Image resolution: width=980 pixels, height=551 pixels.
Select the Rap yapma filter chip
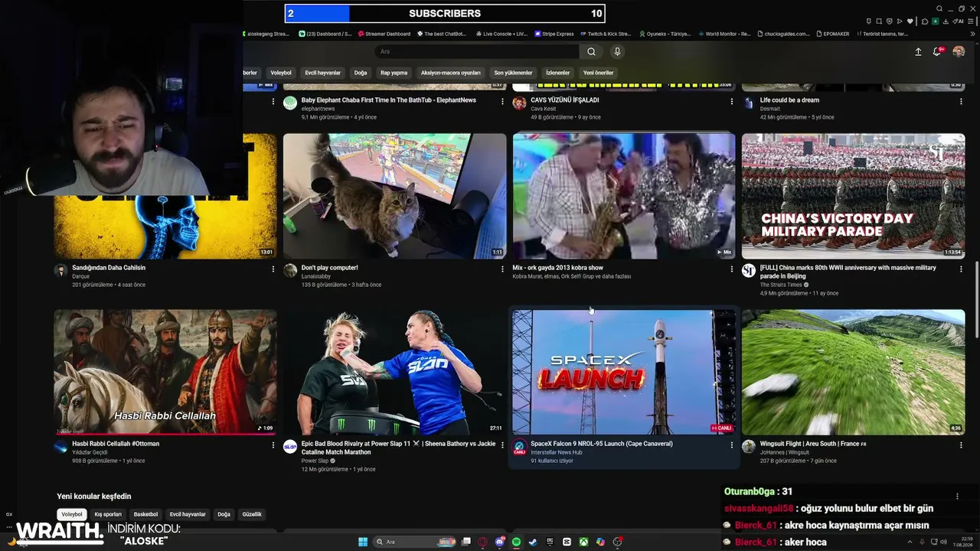[394, 73]
